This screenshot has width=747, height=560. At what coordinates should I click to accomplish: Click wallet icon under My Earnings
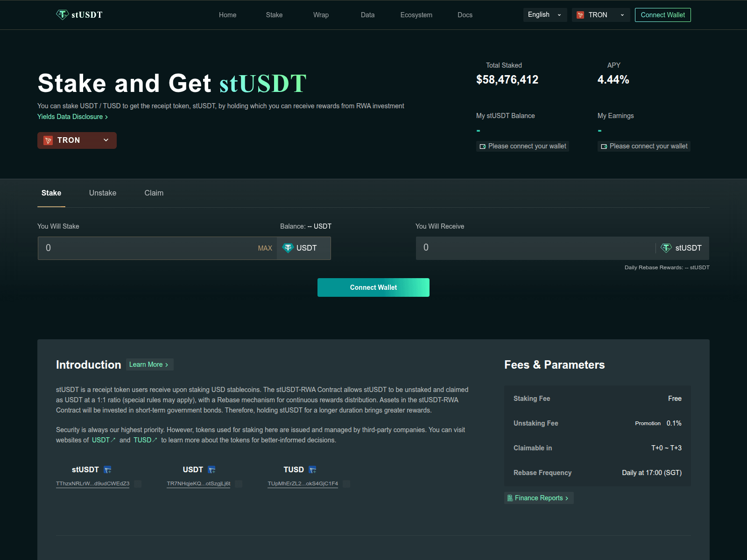pos(604,147)
